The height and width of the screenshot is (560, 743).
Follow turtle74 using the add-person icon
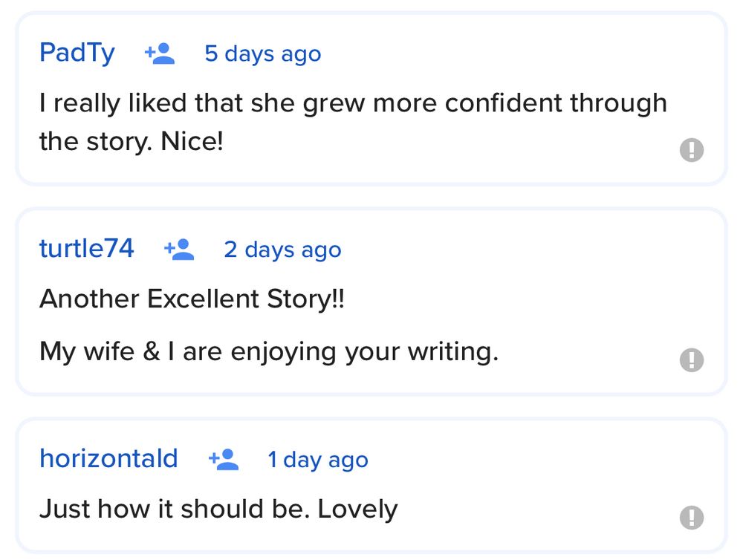click(x=179, y=250)
